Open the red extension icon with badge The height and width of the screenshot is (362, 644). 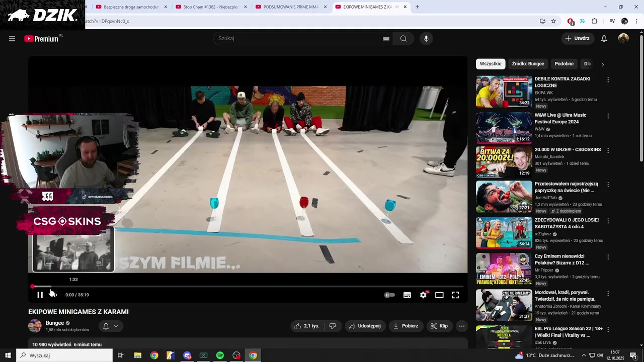pyautogui.click(x=571, y=21)
